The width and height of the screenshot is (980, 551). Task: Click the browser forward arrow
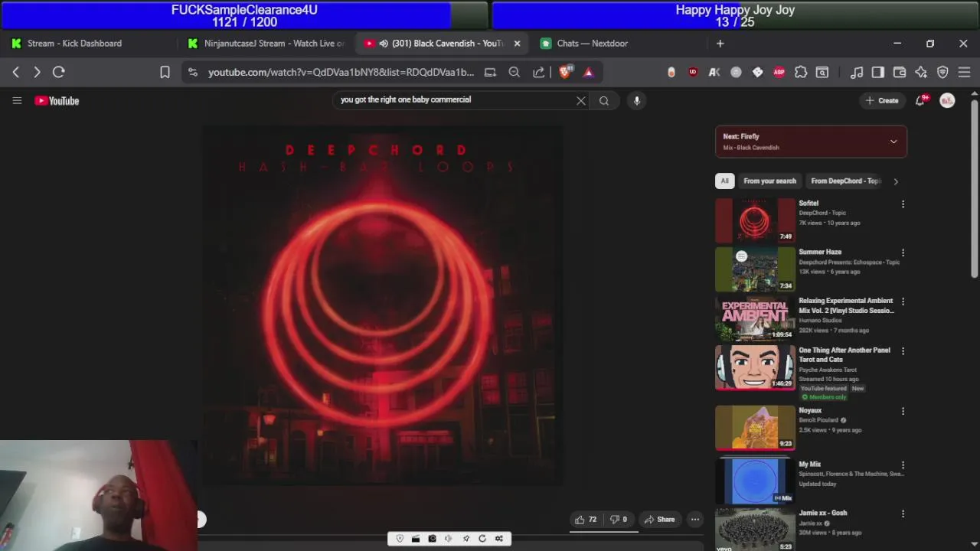pyautogui.click(x=37, y=72)
